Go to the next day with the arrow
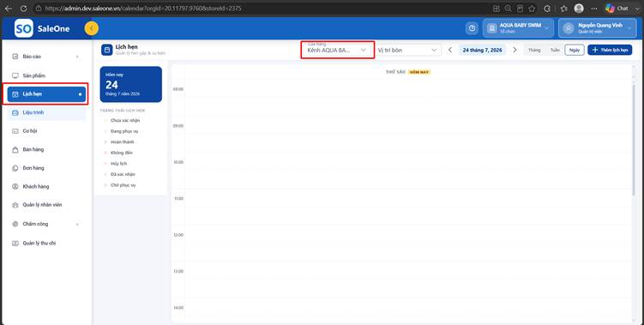This screenshot has height=325, width=644. [515, 50]
